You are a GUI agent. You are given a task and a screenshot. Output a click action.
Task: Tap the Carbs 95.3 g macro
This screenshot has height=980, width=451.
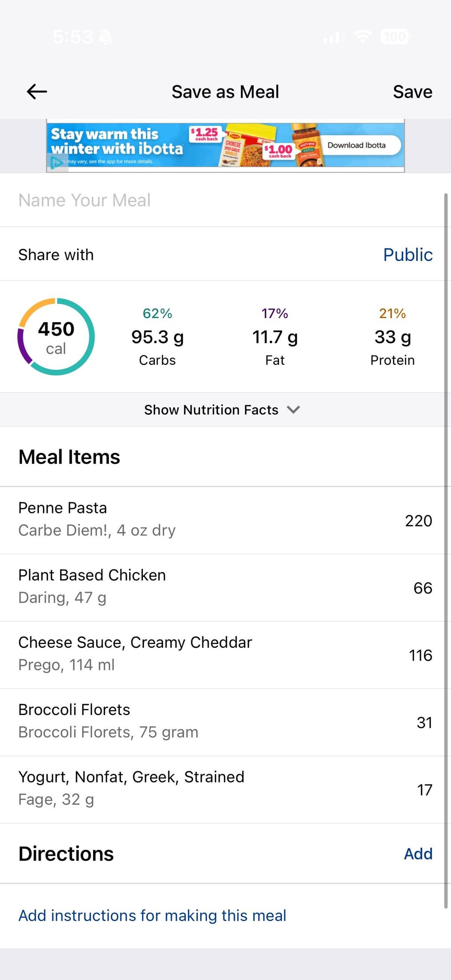click(157, 336)
